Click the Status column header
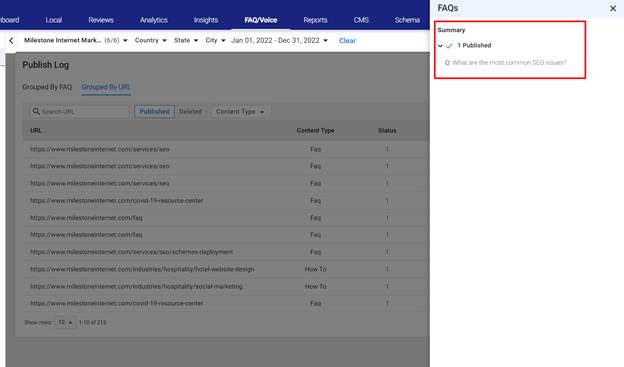Viewport: 624px width, 367px height. click(x=387, y=131)
